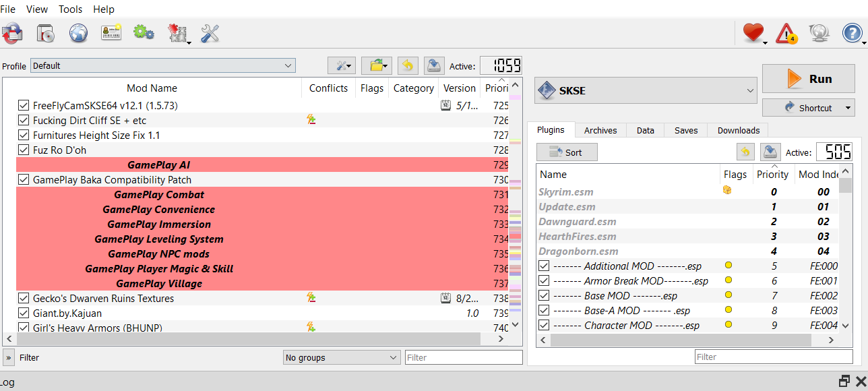Open the Notifications warning triangle icon

786,33
